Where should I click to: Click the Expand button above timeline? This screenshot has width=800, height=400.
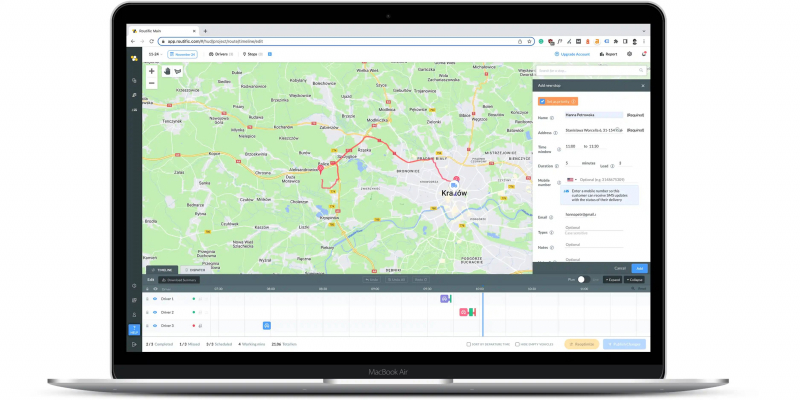(x=612, y=280)
